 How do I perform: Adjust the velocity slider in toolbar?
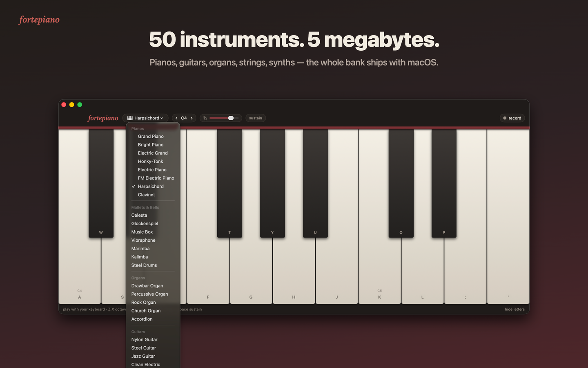(x=224, y=118)
